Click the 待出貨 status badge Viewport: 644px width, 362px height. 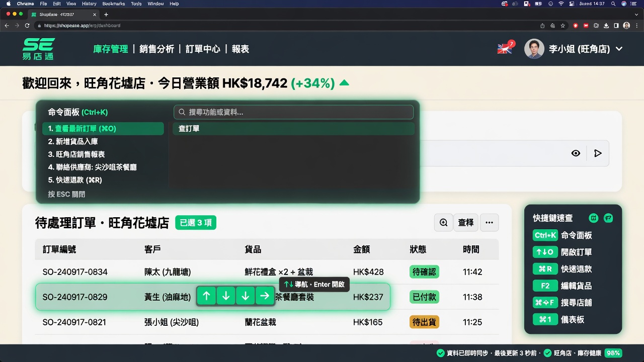(424, 322)
